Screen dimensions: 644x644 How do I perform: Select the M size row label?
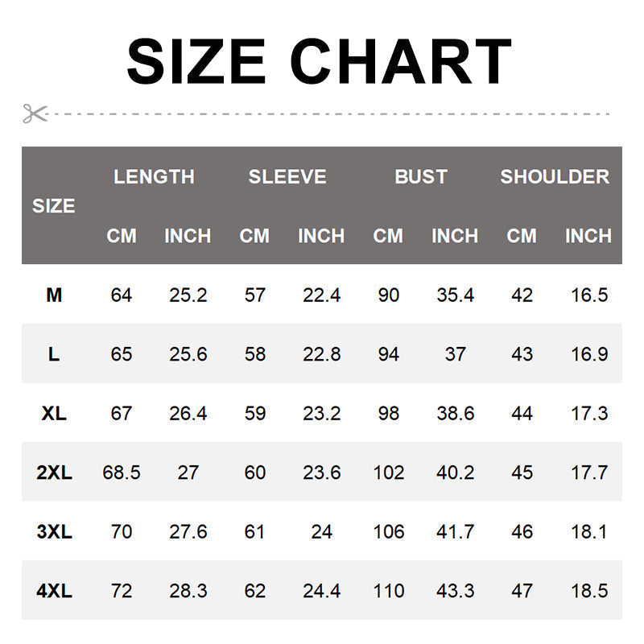pyautogui.click(x=54, y=295)
